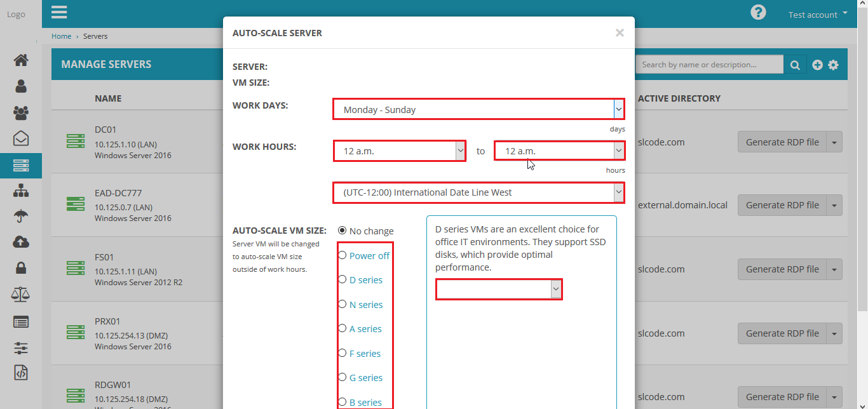868x409 pixels.
Task: Open the cloud upload sidebar icon
Action: coord(21,242)
